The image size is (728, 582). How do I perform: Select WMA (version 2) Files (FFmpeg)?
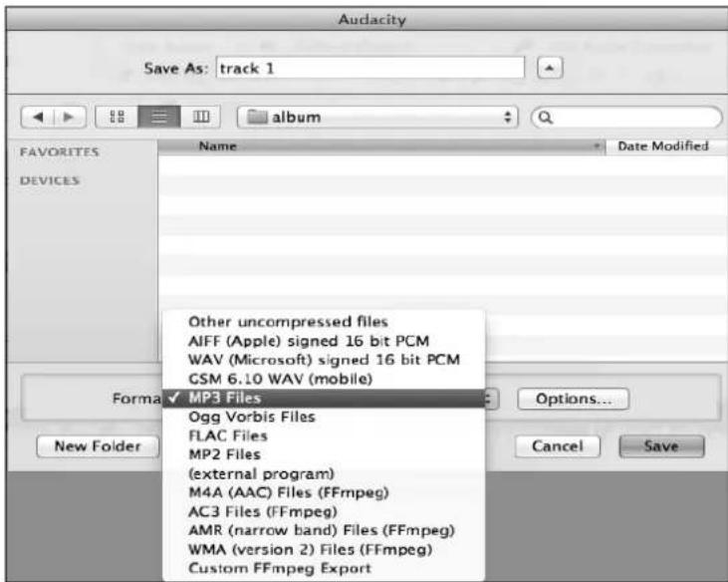tap(324, 549)
